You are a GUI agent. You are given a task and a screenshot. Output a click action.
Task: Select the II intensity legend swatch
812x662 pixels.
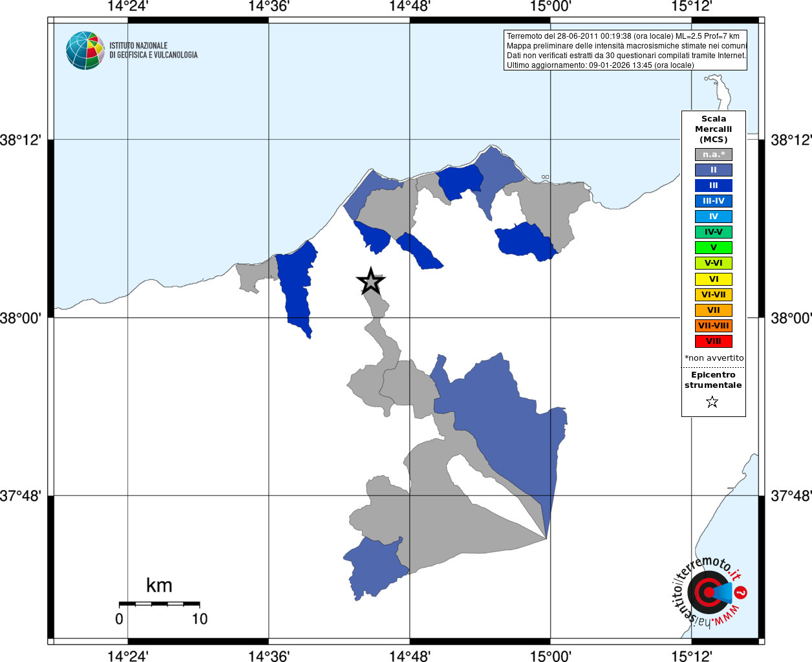(713, 170)
